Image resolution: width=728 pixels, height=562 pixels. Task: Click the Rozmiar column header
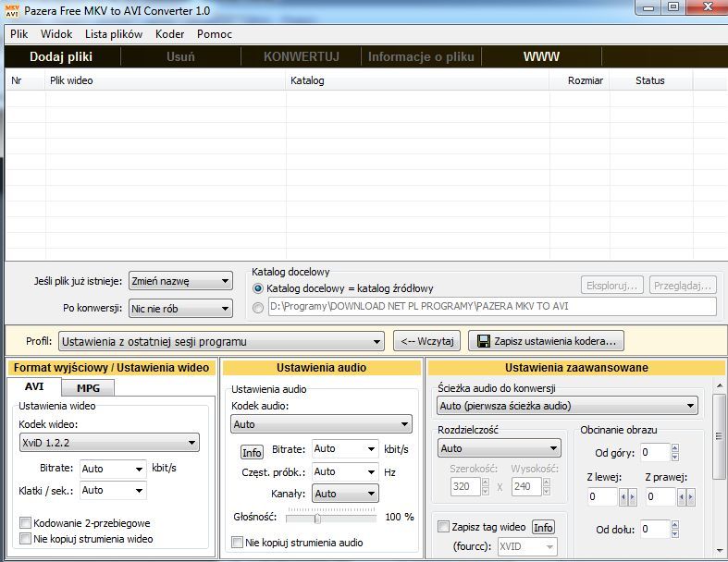[579, 80]
